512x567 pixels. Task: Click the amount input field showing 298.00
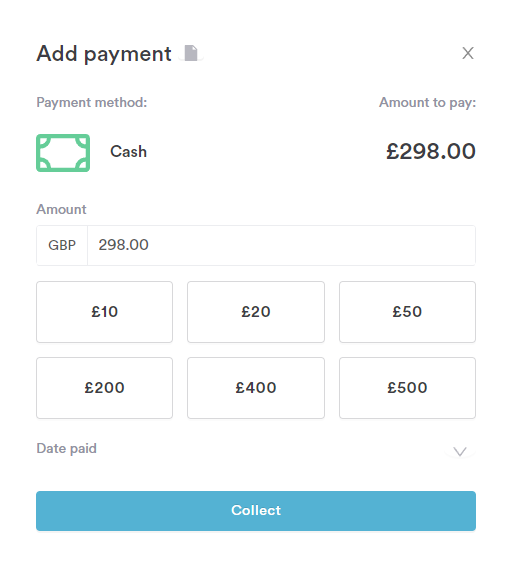(281, 246)
